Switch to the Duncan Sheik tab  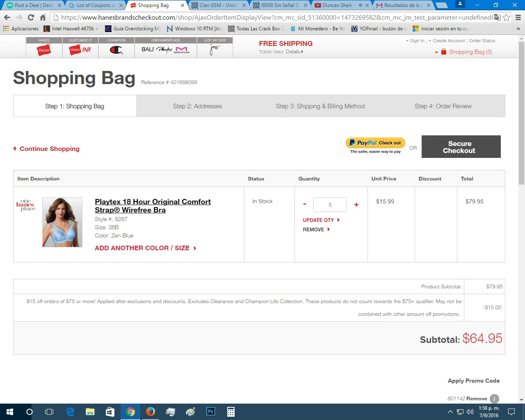(x=342, y=5)
